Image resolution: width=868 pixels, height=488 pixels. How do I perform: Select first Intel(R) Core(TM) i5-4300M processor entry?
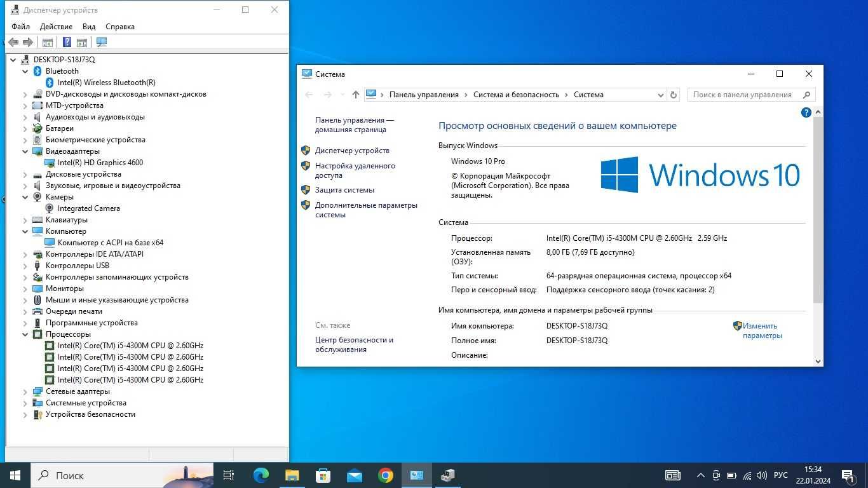pos(130,346)
